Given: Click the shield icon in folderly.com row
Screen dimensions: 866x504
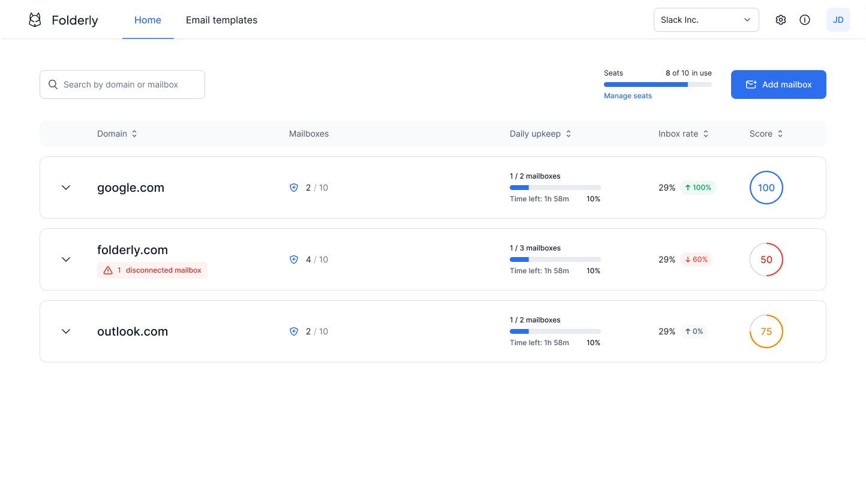Looking at the screenshot, I should click(294, 259).
